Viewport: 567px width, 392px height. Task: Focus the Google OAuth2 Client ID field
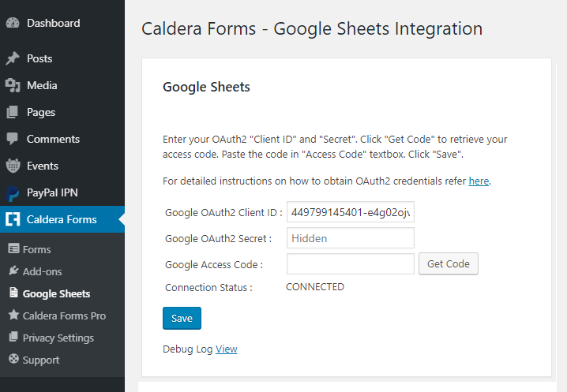click(x=351, y=212)
